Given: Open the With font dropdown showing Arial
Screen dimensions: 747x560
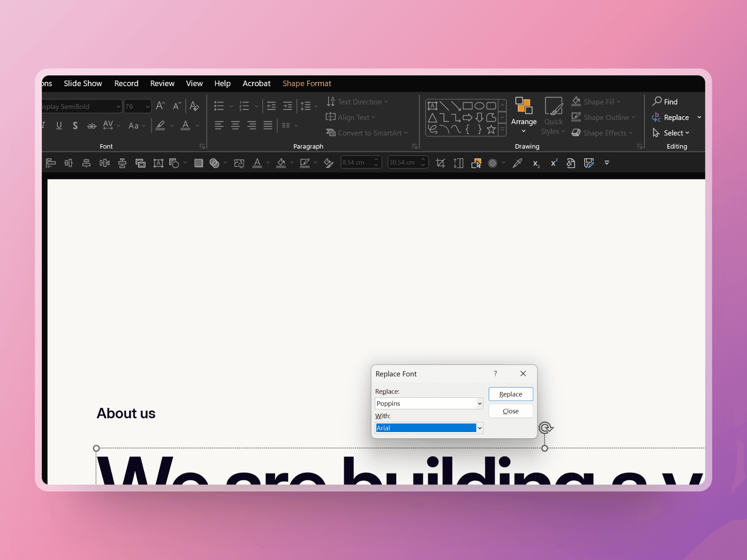Looking at the screenshot, I should 480,428.
